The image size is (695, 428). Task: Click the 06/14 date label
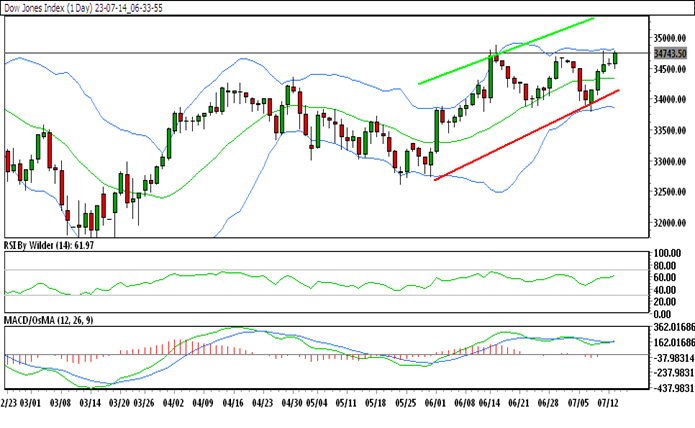(490, 403)
